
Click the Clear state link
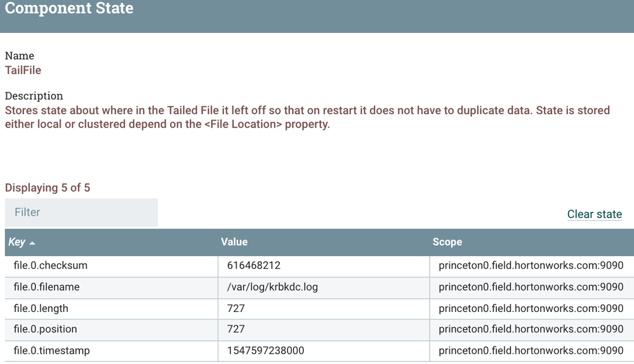594,214
